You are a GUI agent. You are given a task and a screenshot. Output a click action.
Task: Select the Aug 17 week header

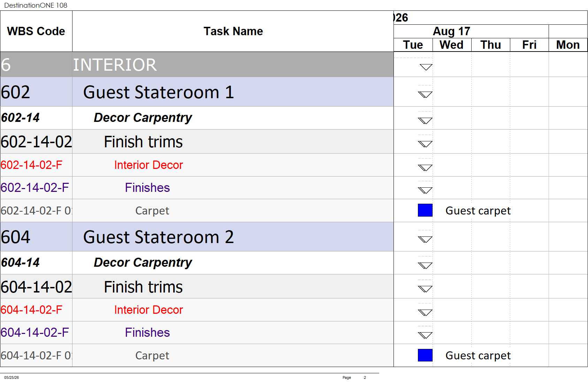pos(452,31)
